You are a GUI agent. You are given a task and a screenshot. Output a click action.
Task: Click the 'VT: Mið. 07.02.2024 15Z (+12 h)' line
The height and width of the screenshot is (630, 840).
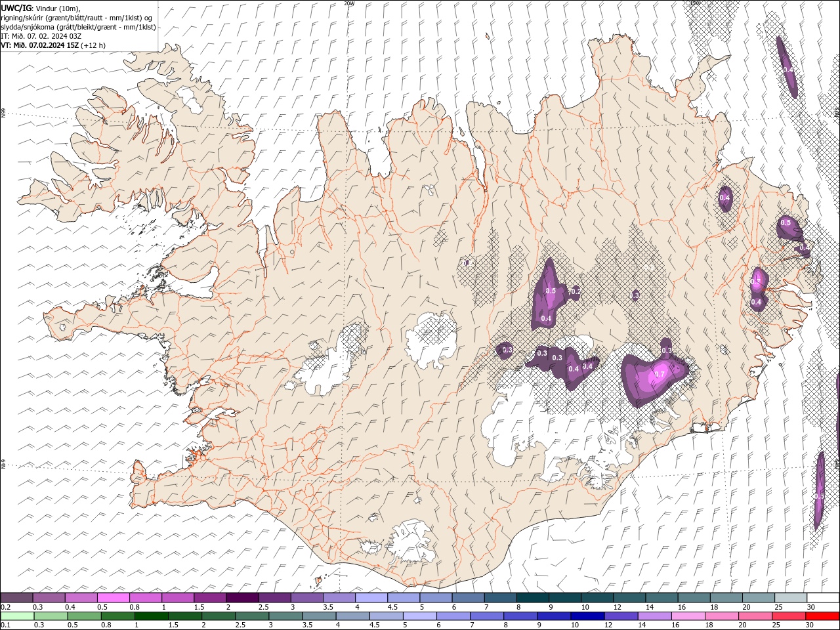coord(53,45)
